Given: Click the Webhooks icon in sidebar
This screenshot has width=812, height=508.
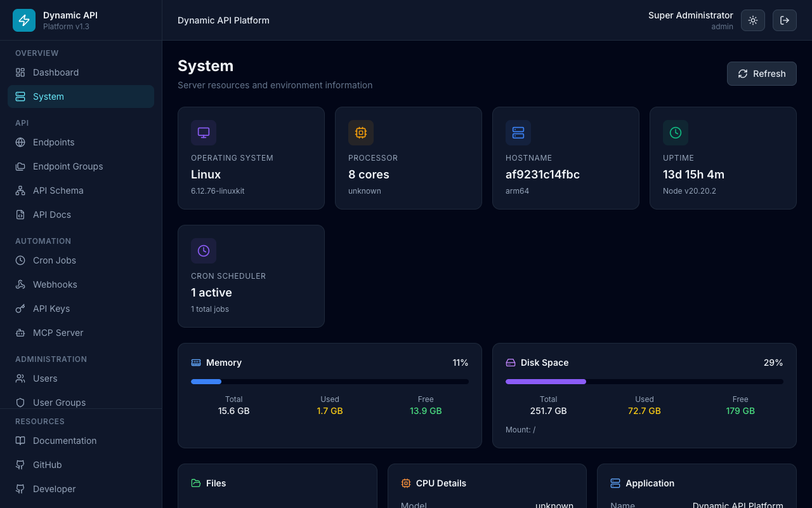Looking at the screenshot, I should (20, 284).
